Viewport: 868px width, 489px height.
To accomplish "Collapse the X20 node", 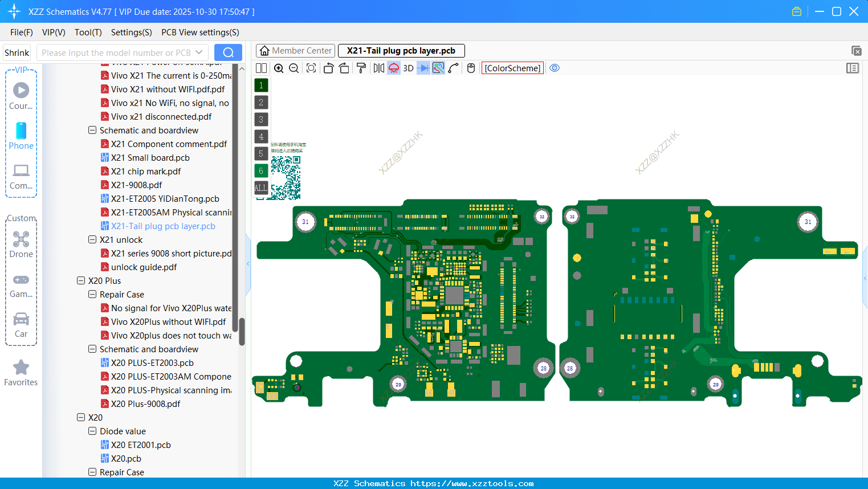I will coord(81,417).
